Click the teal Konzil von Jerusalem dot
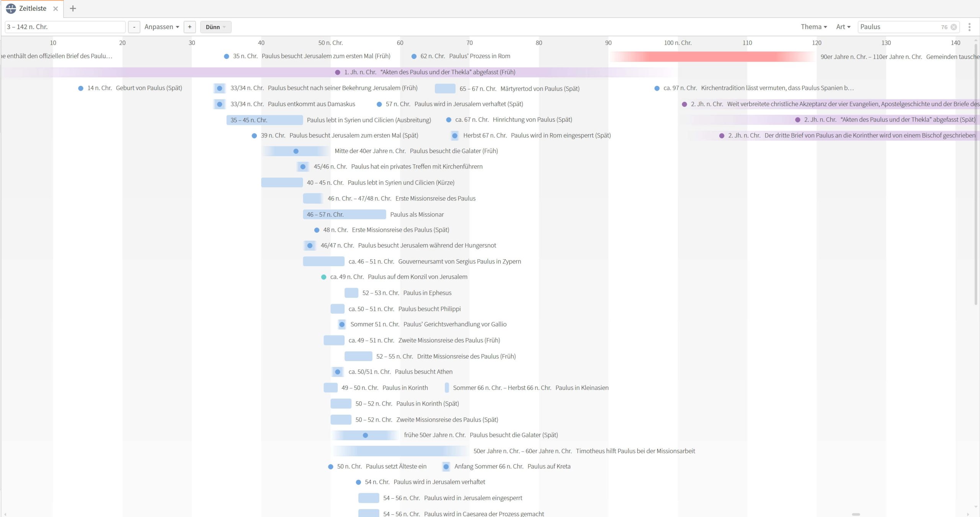Image resolution: width=980 pixels, height=517 pixels. point(323,277)
